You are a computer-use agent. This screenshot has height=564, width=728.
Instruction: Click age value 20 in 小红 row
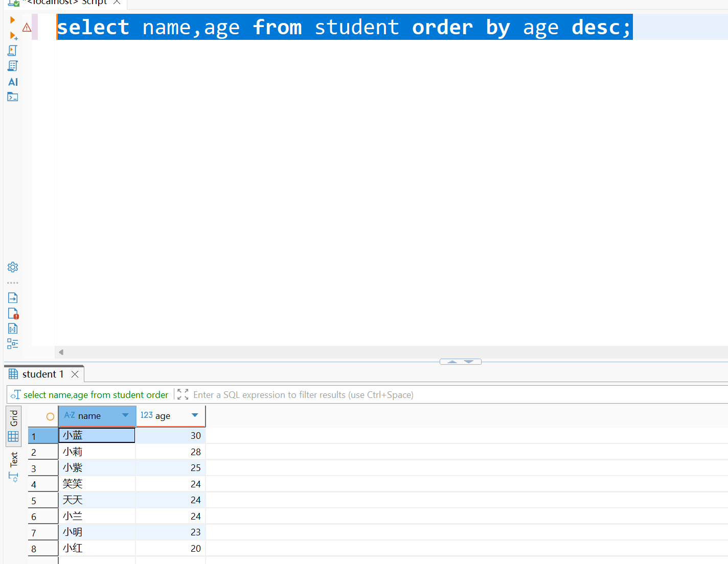click(171, 548)
